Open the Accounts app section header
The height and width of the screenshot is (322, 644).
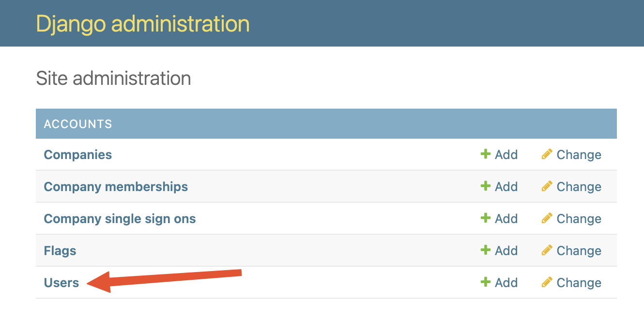[x=78, y=124]
